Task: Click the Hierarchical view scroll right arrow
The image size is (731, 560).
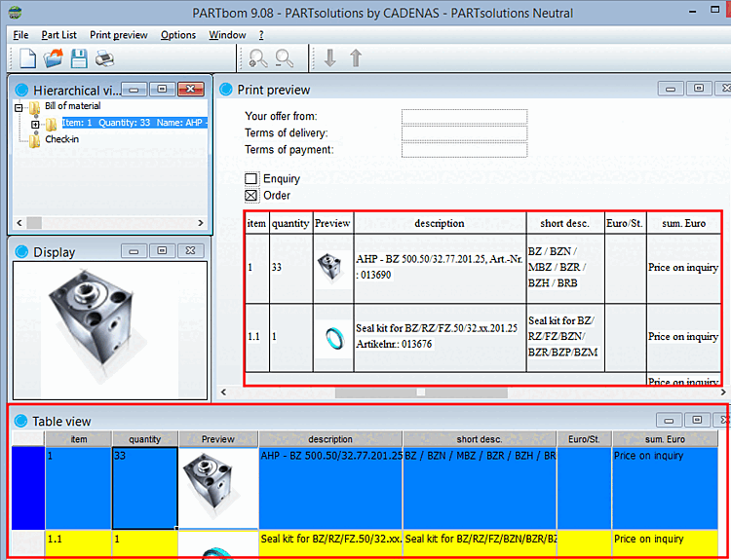Action: [x=201, y=223]
